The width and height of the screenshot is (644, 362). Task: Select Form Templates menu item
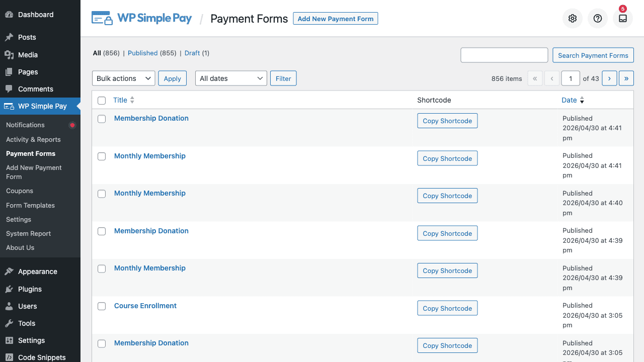(30, 205)
